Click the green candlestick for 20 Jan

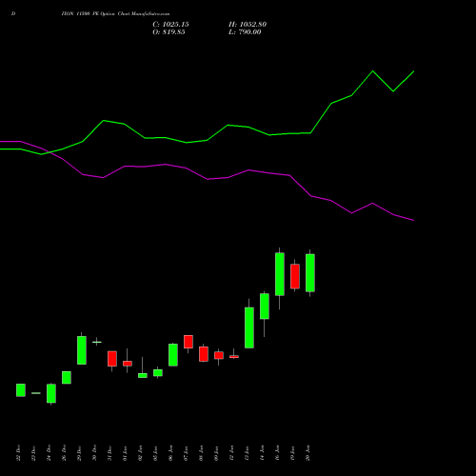coord(310,273)
